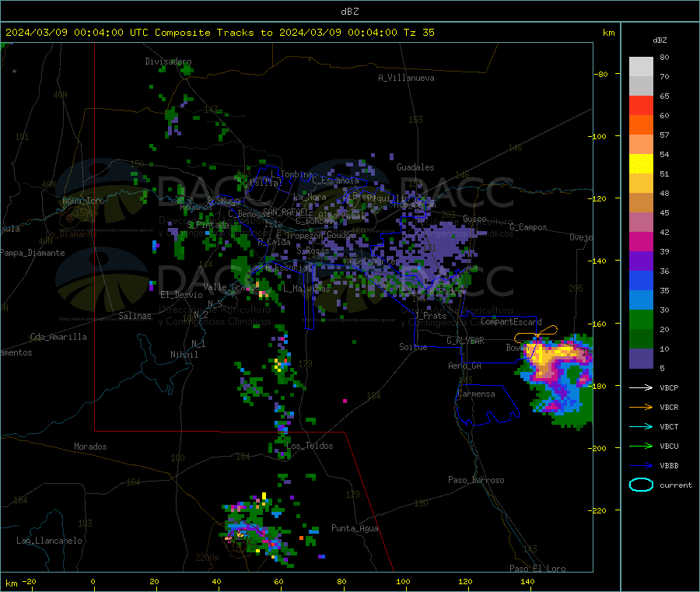The image size is (700, 592).
Task: Select the green 30 dBZ color swatch
Action: click(x=641, y=319)
